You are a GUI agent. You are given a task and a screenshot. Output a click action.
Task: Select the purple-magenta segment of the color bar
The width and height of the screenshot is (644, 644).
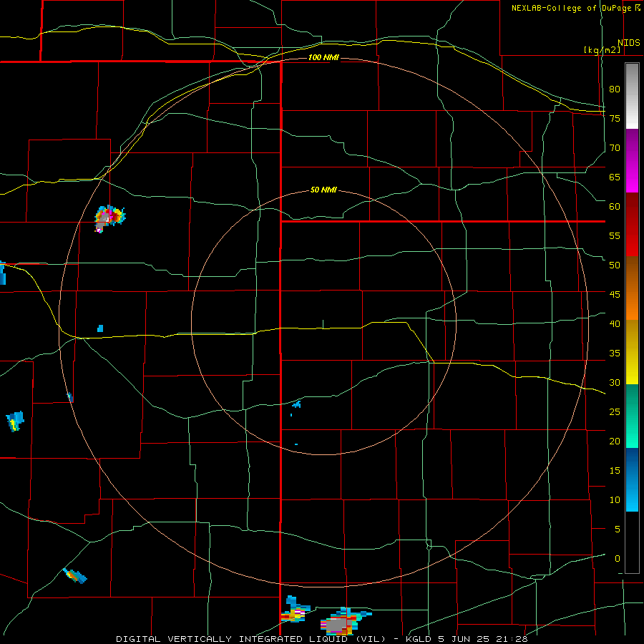pos(632,160)
